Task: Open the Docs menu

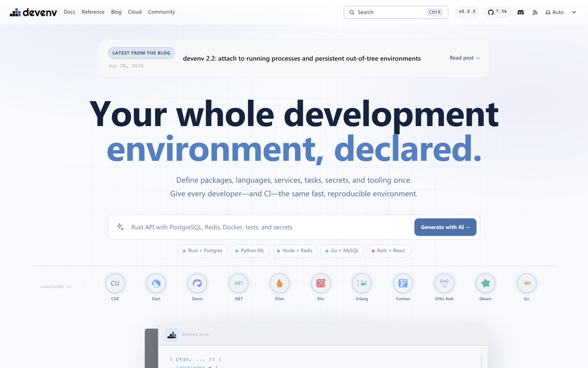Action: (69, 12)
